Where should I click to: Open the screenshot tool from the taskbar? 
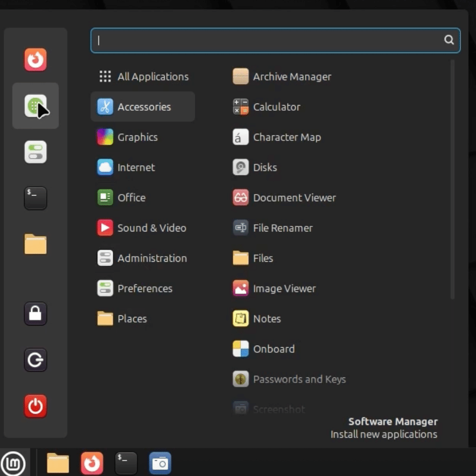160,462
